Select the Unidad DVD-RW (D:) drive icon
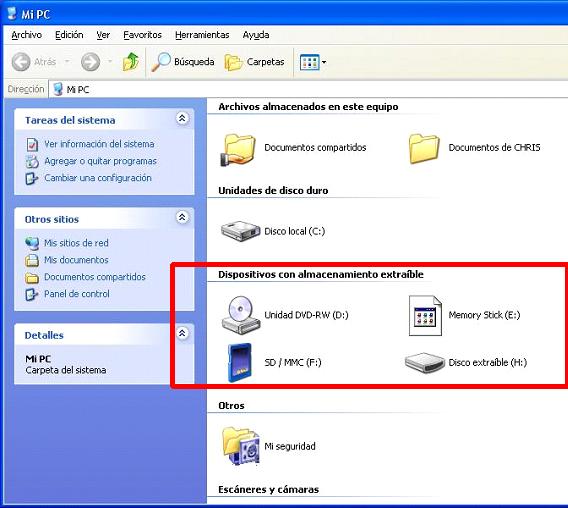 [x=241, y=315]
